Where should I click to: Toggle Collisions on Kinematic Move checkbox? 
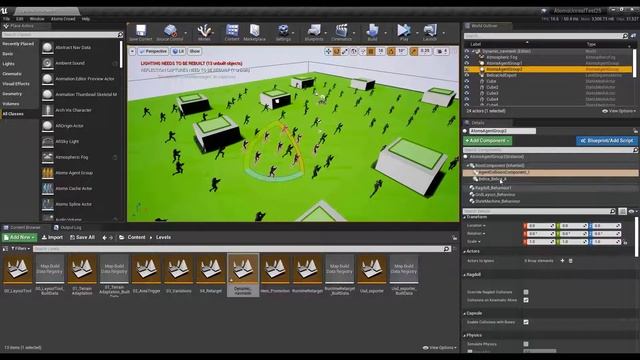coord(526,300)
